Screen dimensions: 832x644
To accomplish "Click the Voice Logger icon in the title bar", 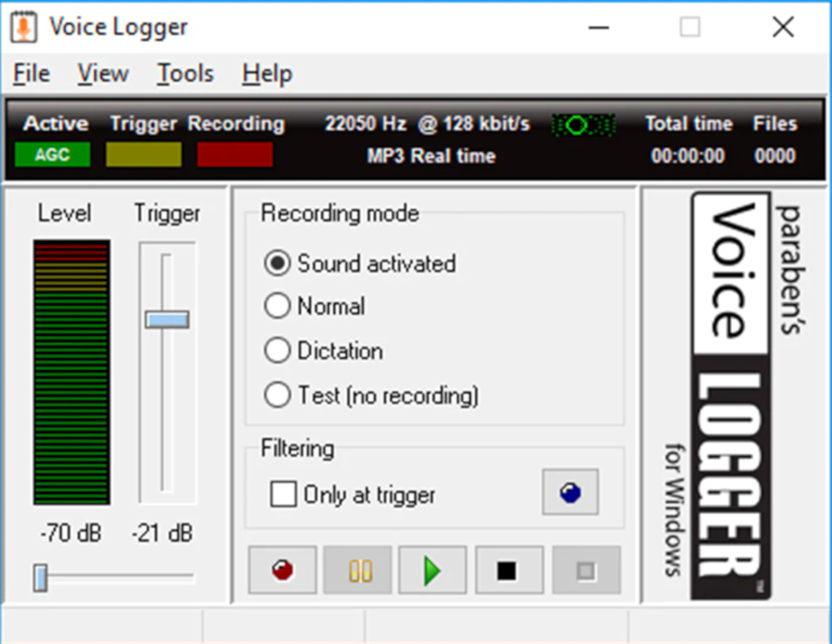I will pyautogui.click(x=24, y=27).
